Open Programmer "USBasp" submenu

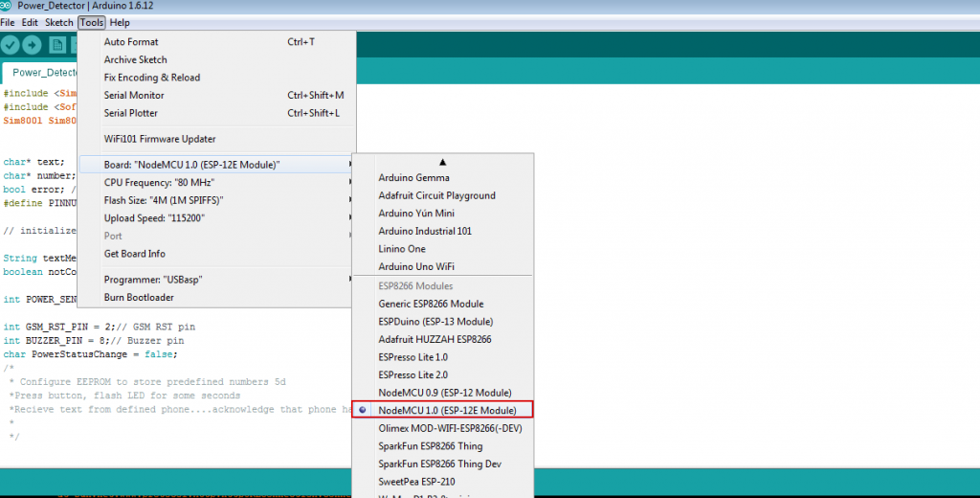[x=153, y=280]
